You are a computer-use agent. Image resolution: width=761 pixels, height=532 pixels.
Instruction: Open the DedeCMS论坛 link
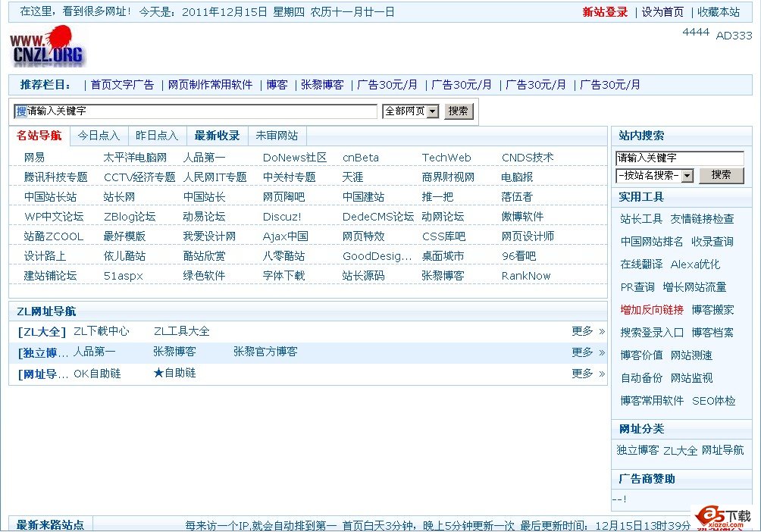coord(378,217)
